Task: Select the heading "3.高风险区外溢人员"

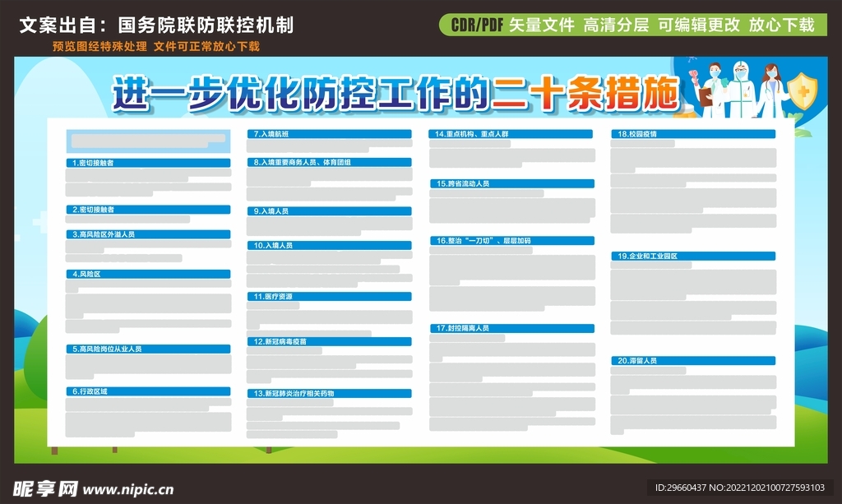Action: tap(148, 234)
